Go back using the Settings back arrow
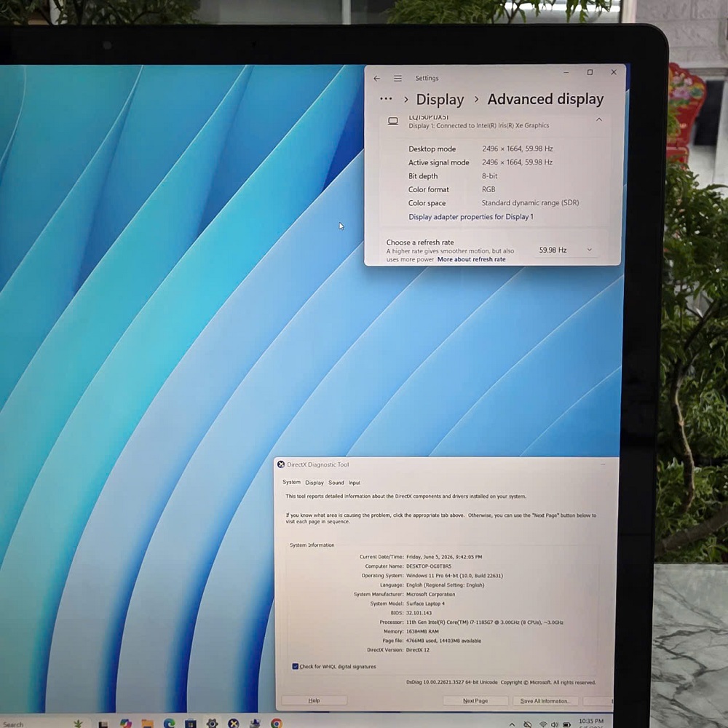 point(376,79)
